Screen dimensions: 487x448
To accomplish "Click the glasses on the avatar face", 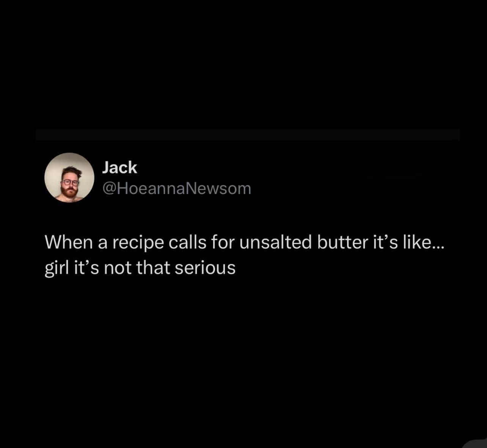I will (x=70, y=182).
